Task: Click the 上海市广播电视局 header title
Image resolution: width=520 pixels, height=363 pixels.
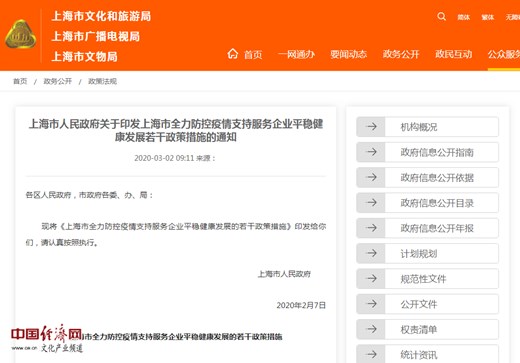Action: click(96, 36)
